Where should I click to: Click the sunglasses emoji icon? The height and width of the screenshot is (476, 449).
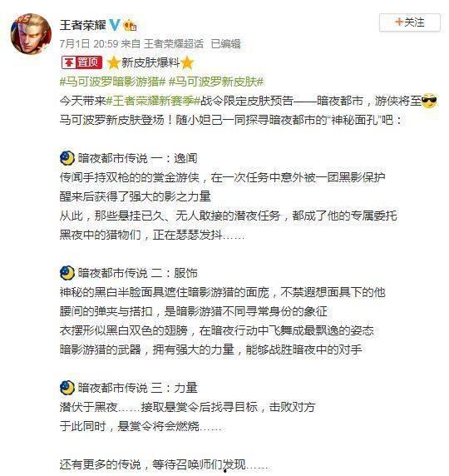pyautogui.click(x=429, y=101)
